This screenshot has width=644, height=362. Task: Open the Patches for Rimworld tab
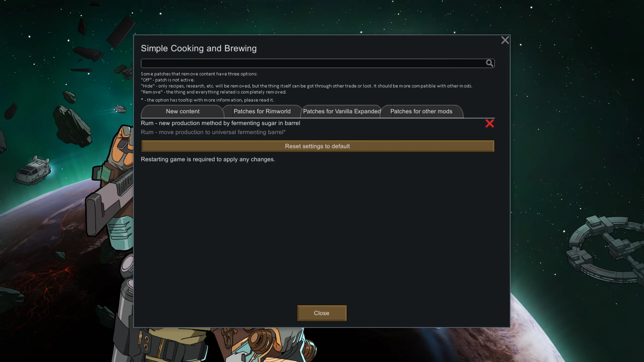pyautogui.click(x=262, y=111)
